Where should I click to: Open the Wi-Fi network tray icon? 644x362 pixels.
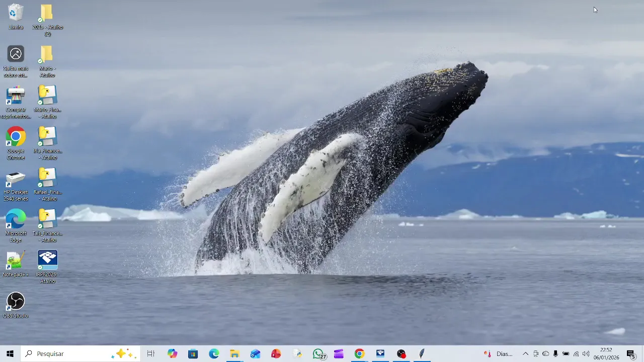[576, 354]
